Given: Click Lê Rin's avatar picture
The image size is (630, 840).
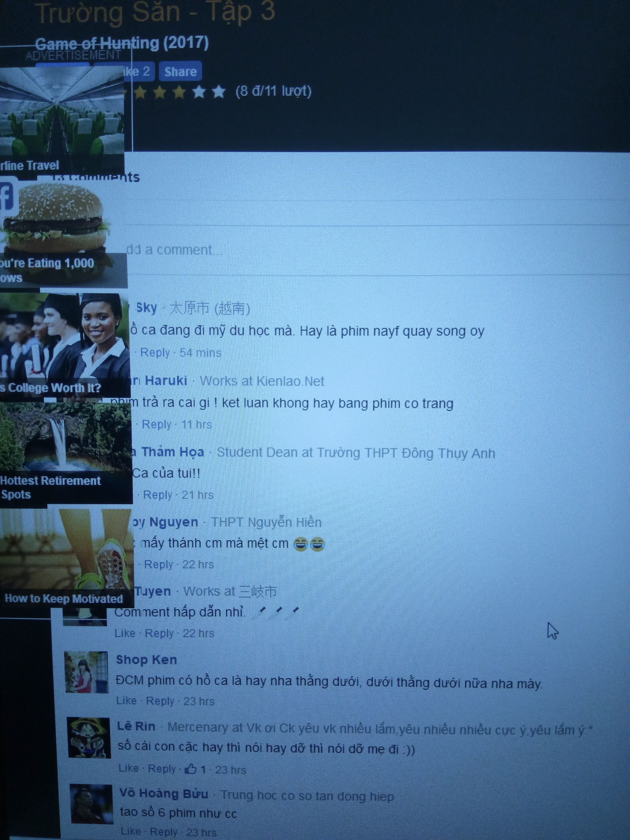Looking at the screenshot, I should (89, 738).
